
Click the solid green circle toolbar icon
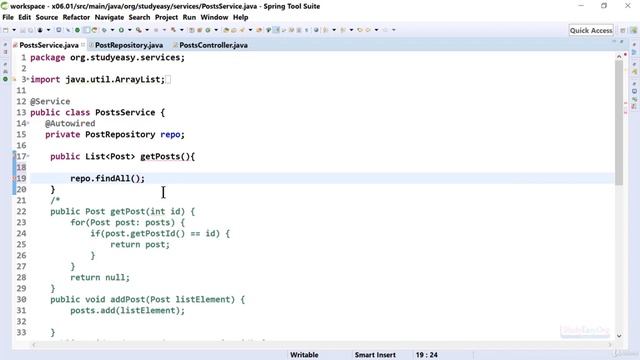77,30
